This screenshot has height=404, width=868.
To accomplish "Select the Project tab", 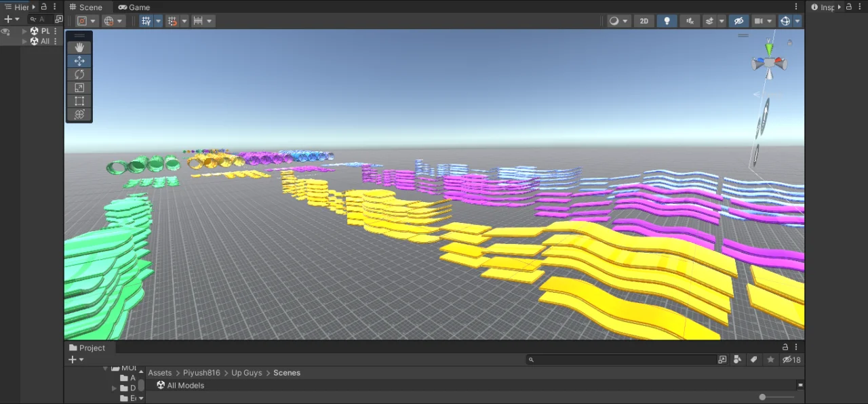I will (87, 348).
